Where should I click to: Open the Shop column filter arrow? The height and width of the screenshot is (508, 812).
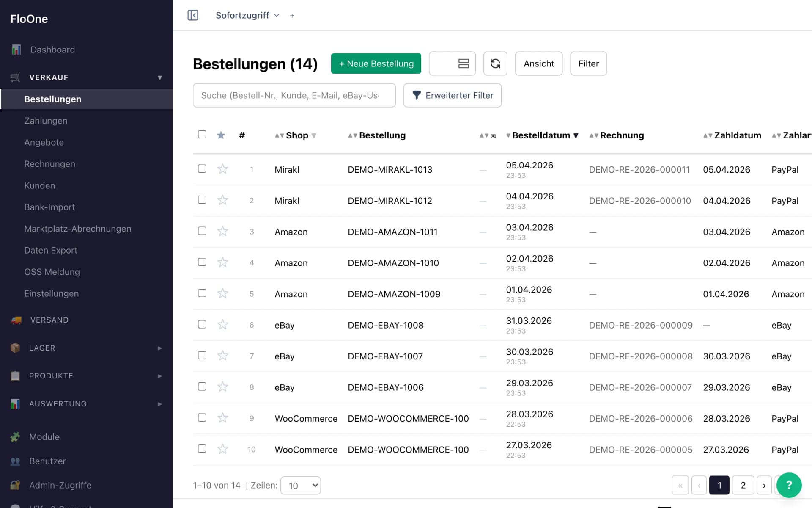[314, 135]
